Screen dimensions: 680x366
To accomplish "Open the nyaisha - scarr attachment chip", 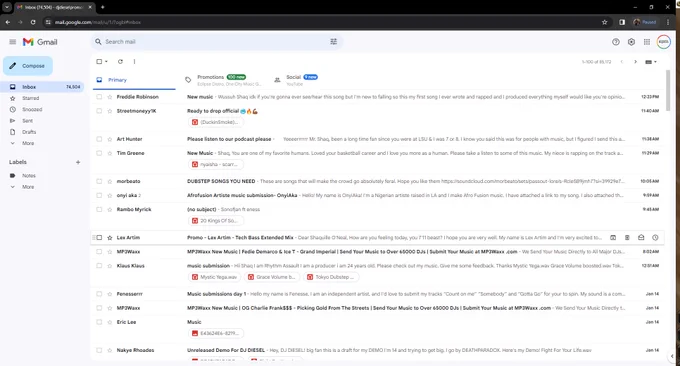I will pyautogui.click(x=216, y=164).
